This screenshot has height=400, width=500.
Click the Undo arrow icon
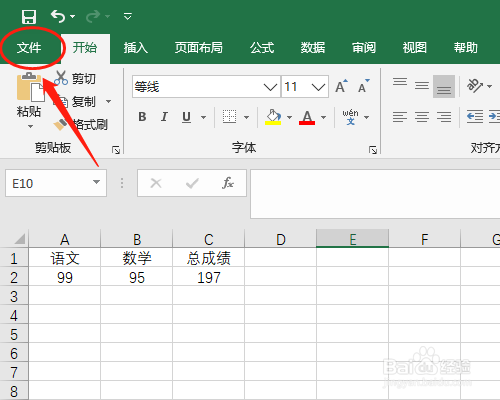coord(58,16)
